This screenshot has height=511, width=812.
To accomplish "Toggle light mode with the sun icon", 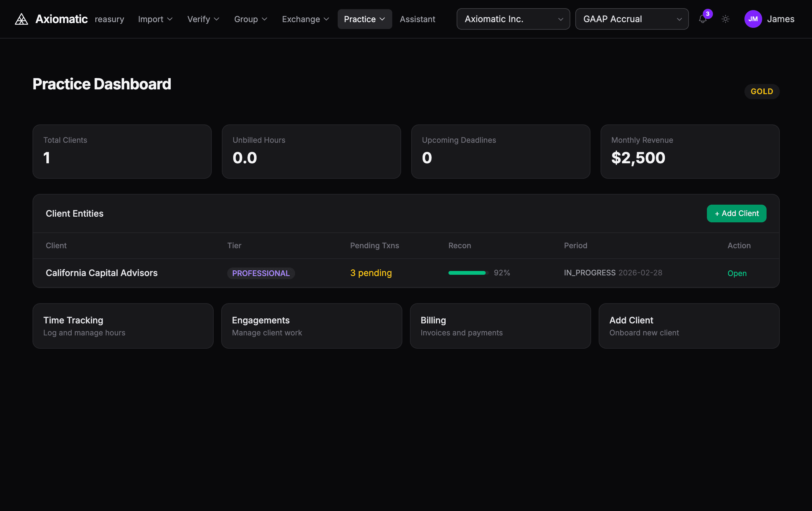I will coord(726,19).
